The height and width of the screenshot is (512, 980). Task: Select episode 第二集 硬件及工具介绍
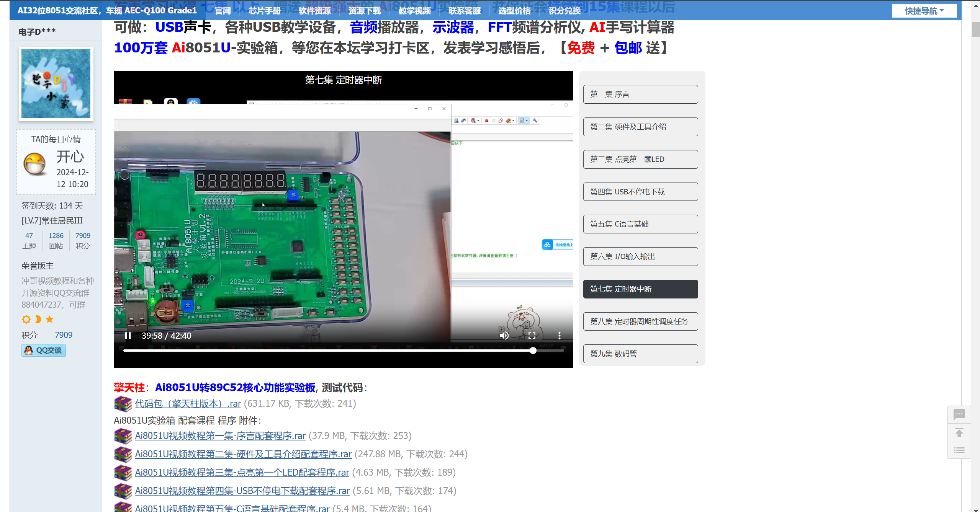click(x=640, y=127)
